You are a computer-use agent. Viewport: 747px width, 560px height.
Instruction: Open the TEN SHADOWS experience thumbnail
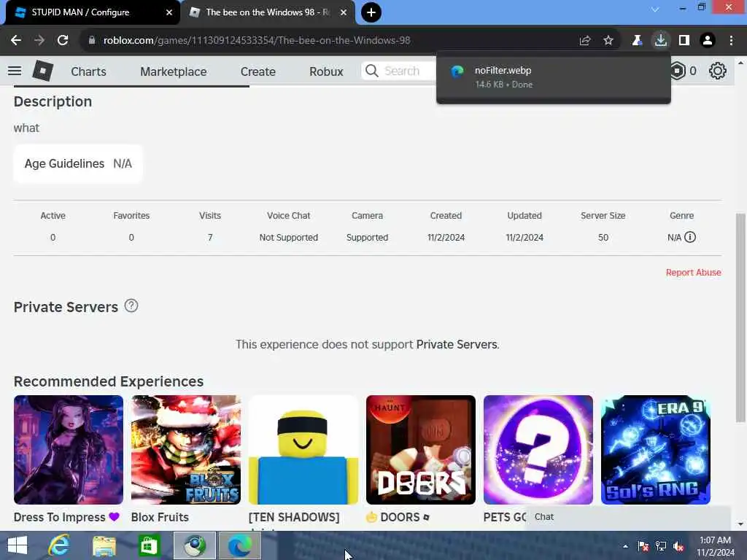(303, 449)
